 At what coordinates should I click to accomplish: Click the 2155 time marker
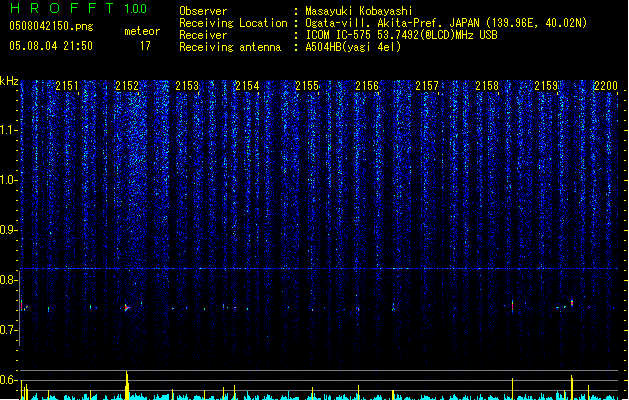pos(307,86)
